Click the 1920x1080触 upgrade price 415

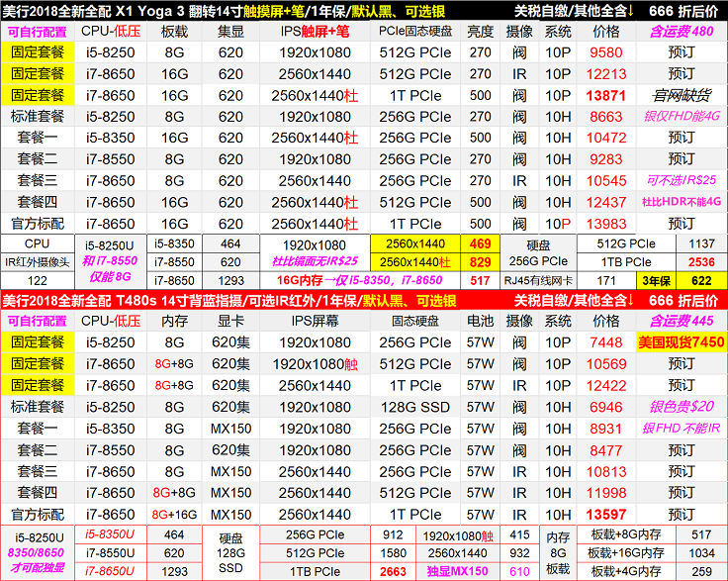click(519, 535)
